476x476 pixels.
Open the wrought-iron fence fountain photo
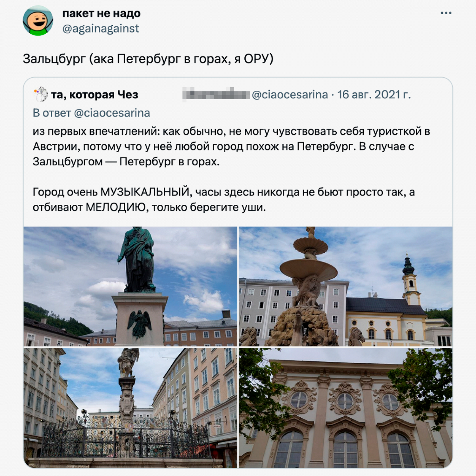click(130, 408)
